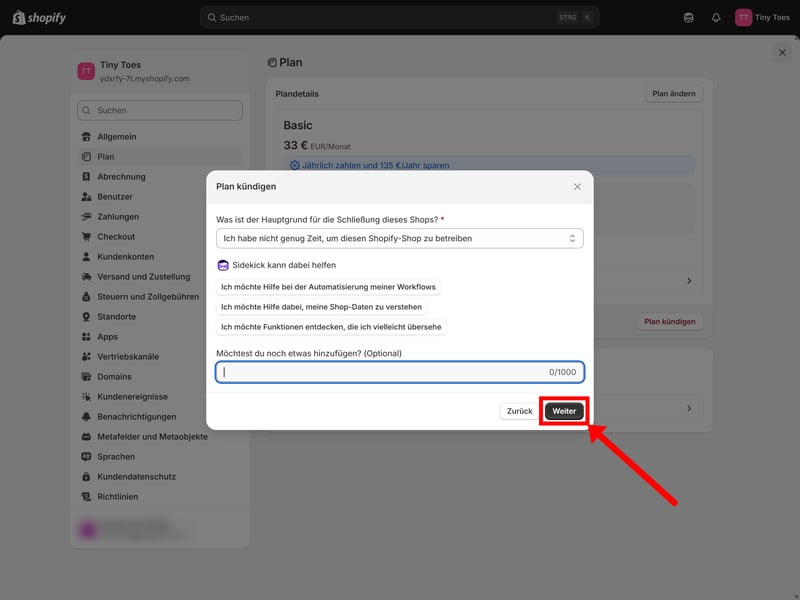Click the Checkout cart icon in sidebar
This screenshot has width=800, height=600.
point(87,237)
